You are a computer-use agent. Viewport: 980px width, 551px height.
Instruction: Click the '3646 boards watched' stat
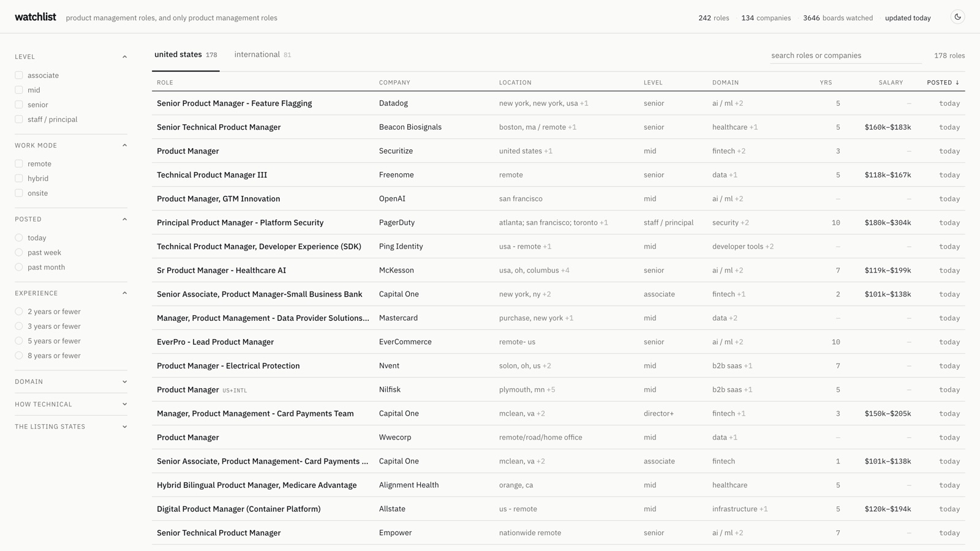(x=838, y=18)
